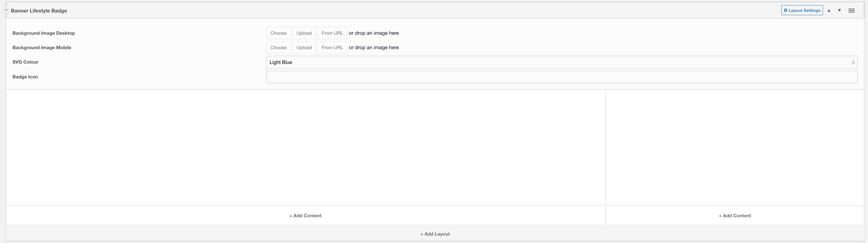Choose an image for Background Image Desktop
Screen dimensions: 868x243
278,33
